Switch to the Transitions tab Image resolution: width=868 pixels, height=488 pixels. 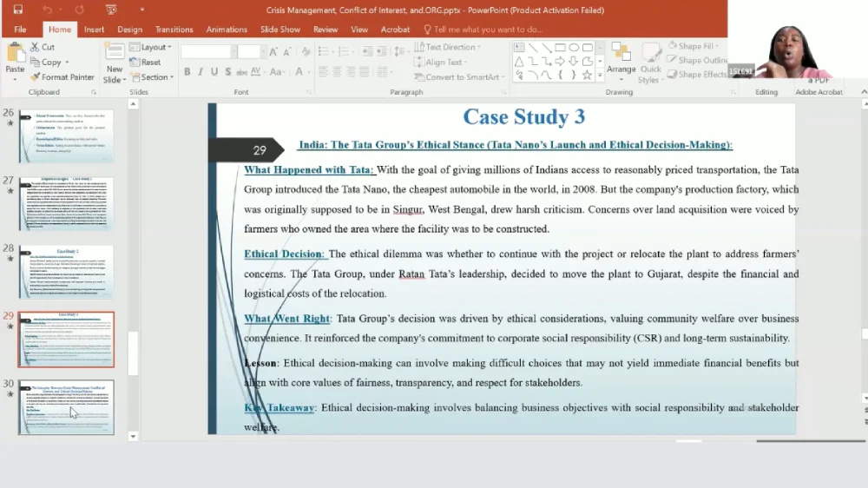(174, 29)
